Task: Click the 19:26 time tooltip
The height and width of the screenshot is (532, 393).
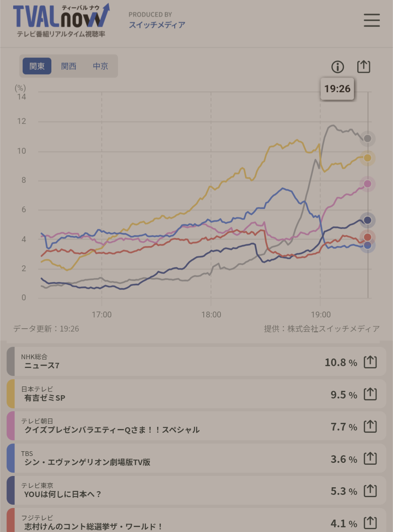Action: (x=337, y=89)
